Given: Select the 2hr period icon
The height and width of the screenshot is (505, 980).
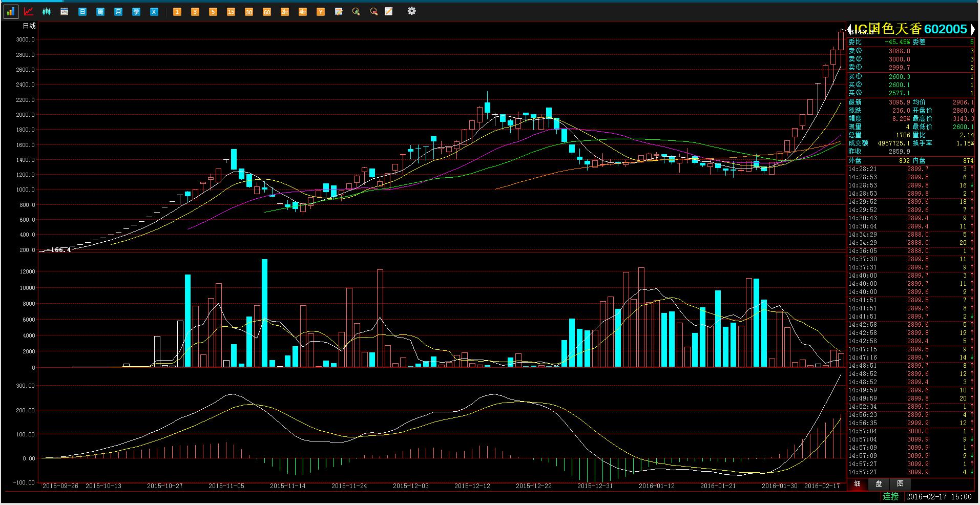Looking at the screenshot, I should click(285, 12).
